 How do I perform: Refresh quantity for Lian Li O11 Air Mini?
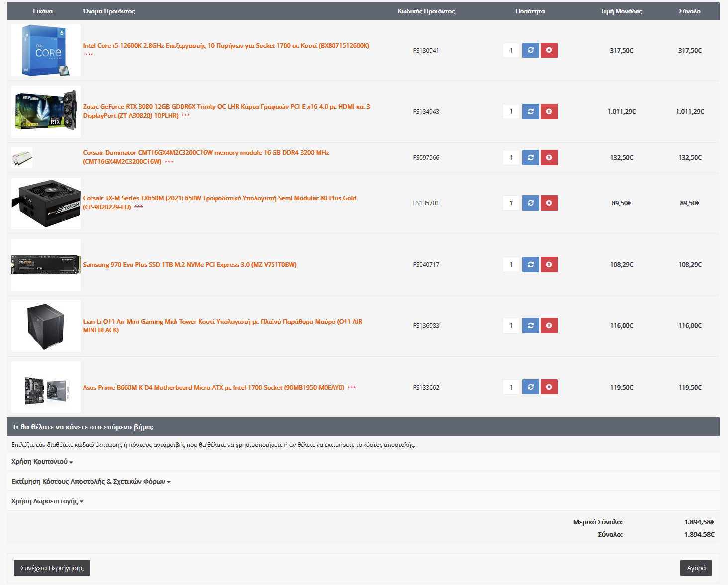pos(531,325)
